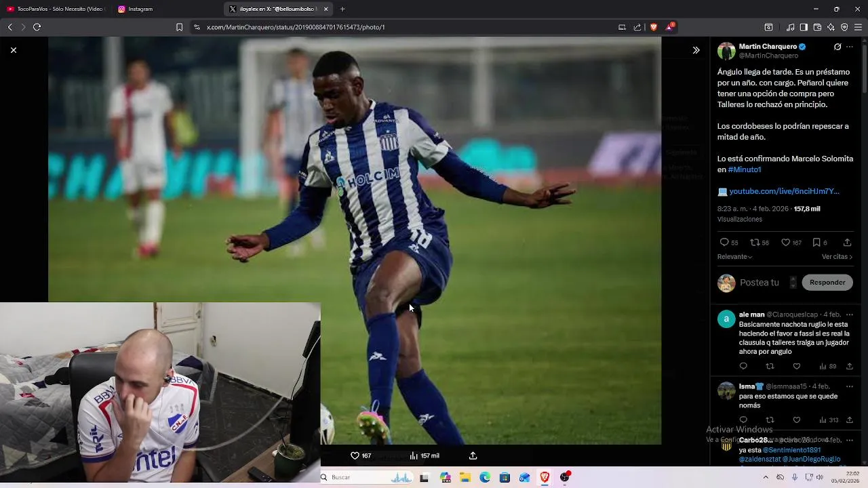Launch Microsoft Edge from the taskbar
Viewport: 868px width, 488px height.
[x=485, y=478]
